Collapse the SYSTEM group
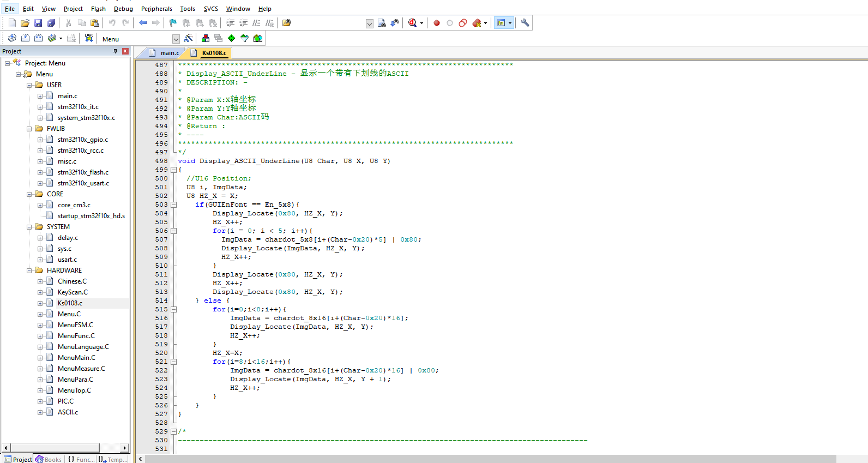The height and width of the screenshot is (463, 868). (29, 227)
